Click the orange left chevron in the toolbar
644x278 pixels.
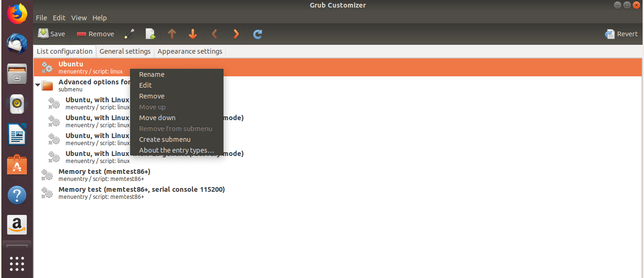pos(215,34)
